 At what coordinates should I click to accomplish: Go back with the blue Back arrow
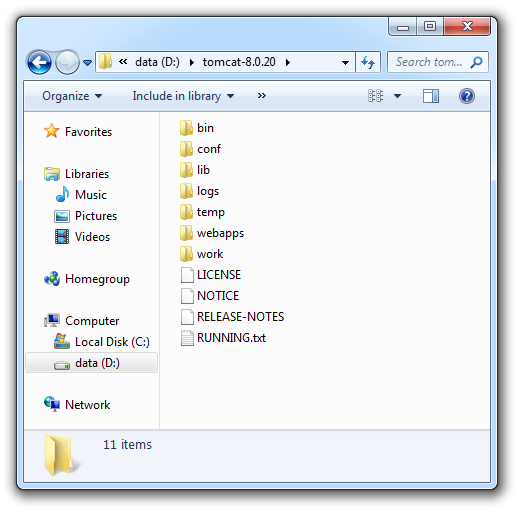(x=39, y=62)
